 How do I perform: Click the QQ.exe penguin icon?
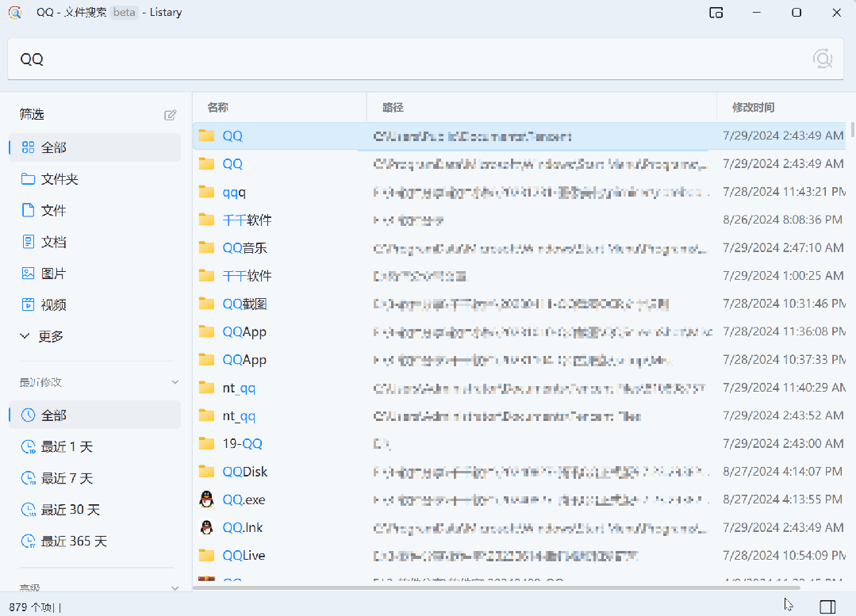(x=206, y=499)
